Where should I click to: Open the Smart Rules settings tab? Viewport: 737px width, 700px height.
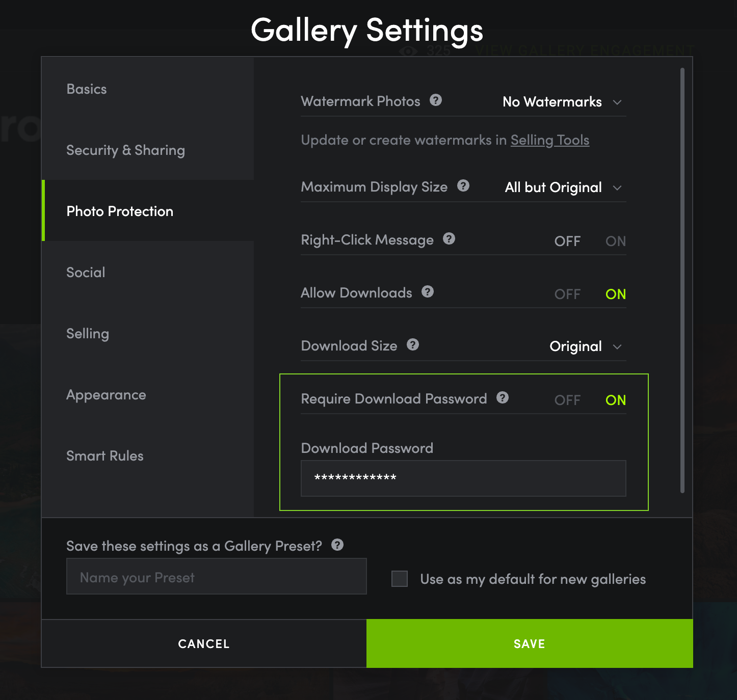105,455
